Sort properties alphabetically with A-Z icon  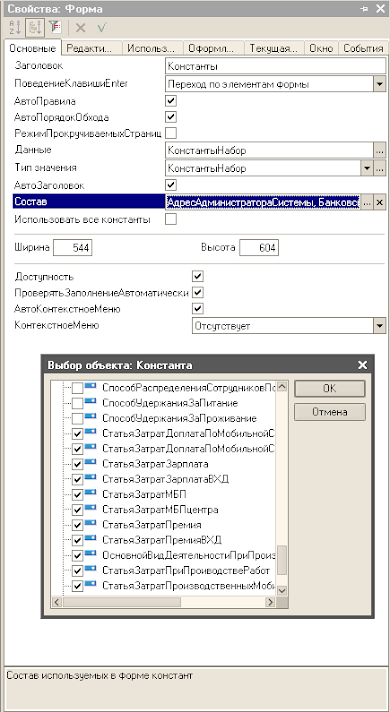tap(15, 28)
